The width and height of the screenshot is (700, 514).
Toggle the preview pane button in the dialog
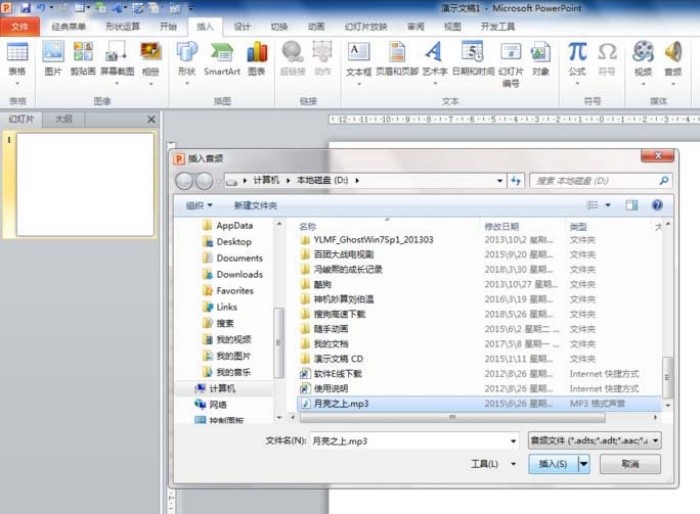point(631,205)
